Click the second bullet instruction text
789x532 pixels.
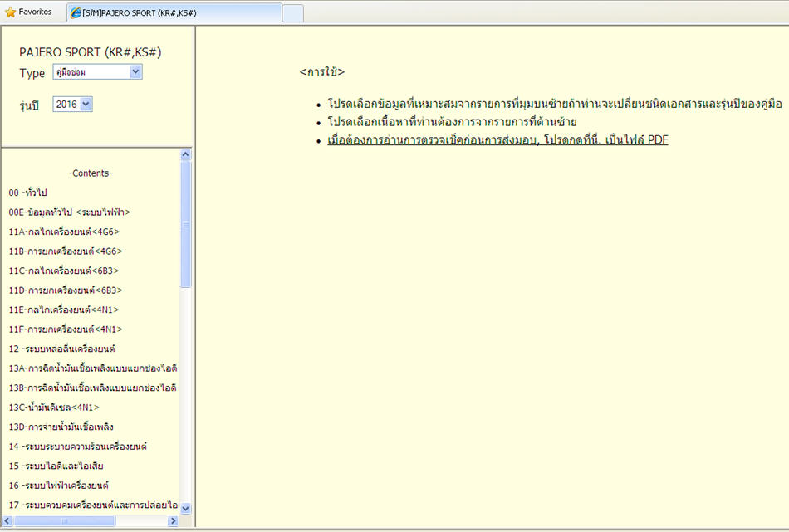point(452,122)
